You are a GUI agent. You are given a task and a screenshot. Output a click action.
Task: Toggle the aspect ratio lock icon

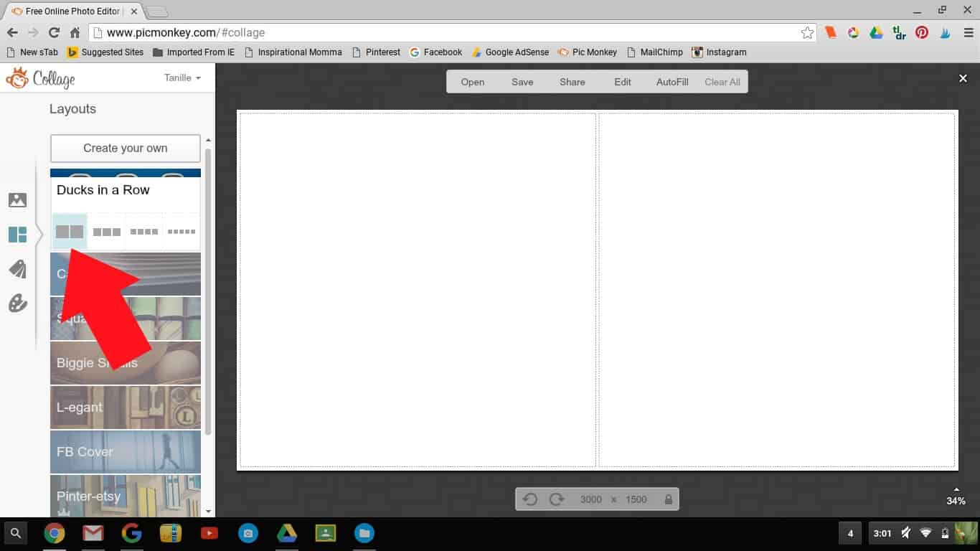point(669,499)
